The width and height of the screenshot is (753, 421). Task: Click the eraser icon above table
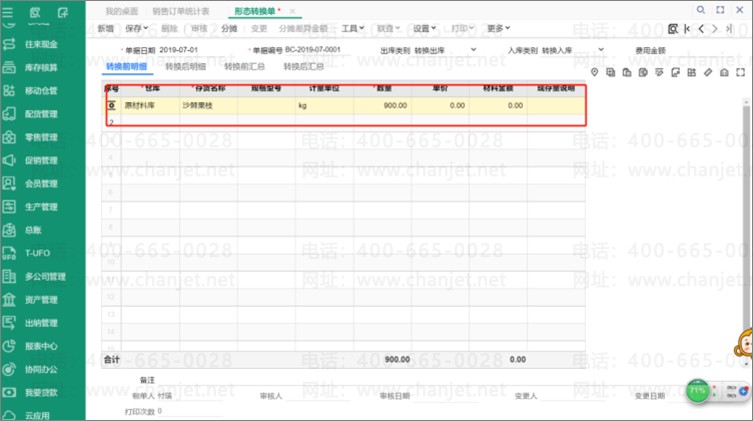708,72
